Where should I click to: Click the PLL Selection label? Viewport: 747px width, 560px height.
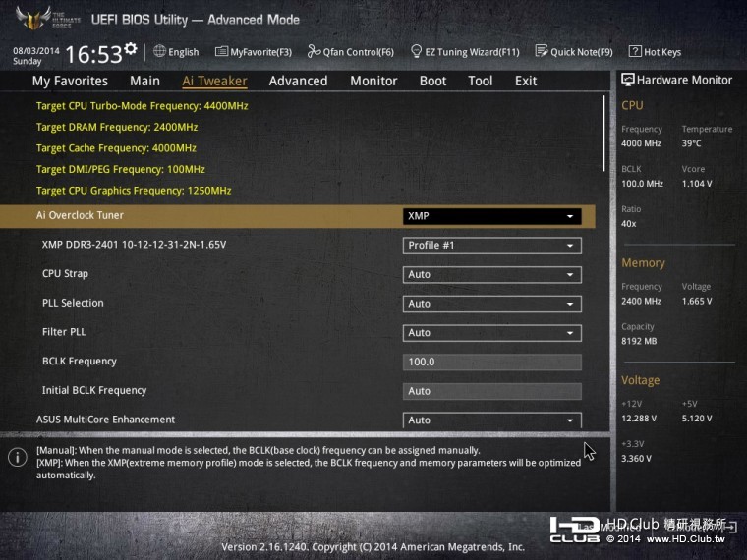[x=73, y=303]
